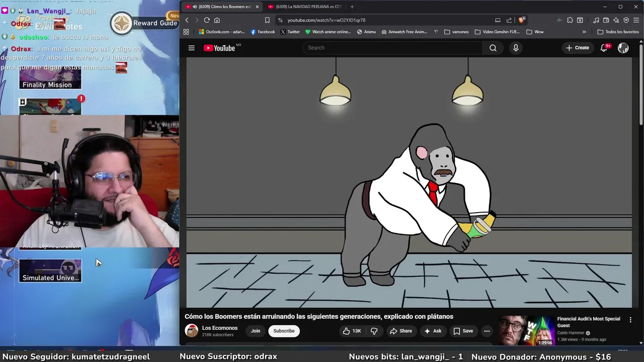644x362 pixels.
Task: Open the YouTube guide hamburger menu
Action: [191, 48]
